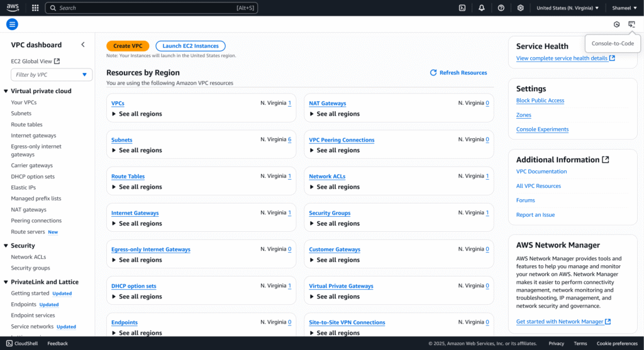Screen dimensions: 644x350
Task: Click external link icon by Additional Information
Action: (606, 160)
